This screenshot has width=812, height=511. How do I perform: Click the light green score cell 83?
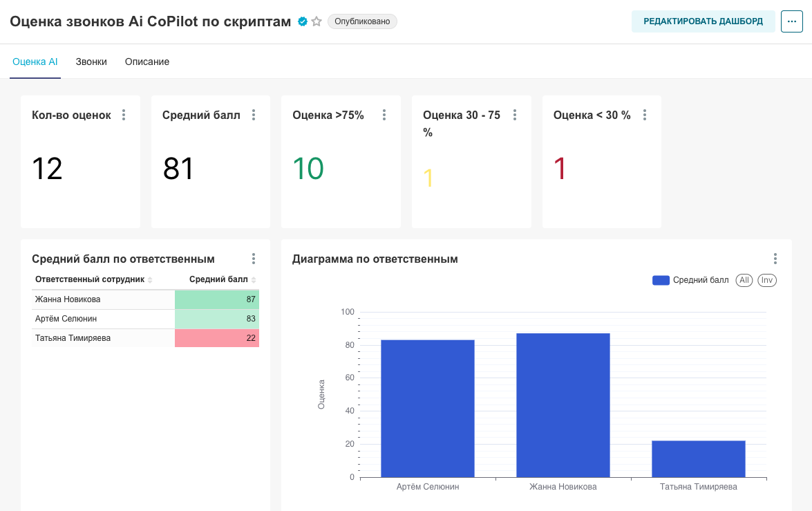(217, 319)
